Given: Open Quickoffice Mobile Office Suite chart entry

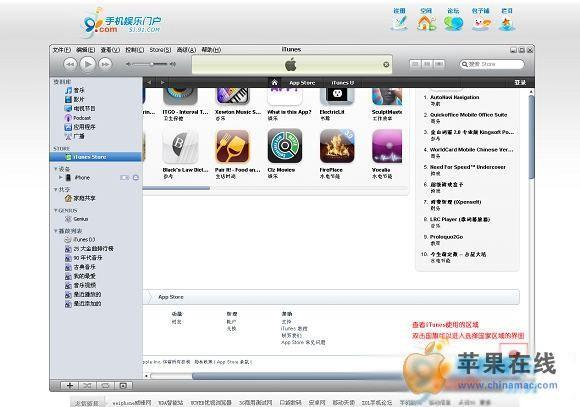Looking at the screenshot, I should point(468,115).
